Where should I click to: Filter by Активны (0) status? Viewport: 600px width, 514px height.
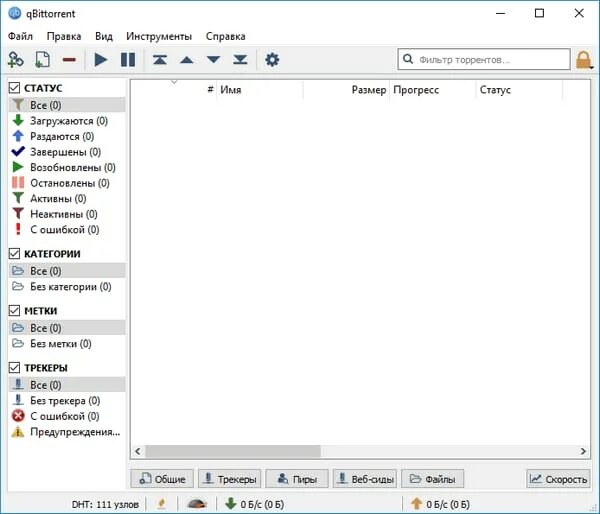pyautogui.click(x=67, y=198)
